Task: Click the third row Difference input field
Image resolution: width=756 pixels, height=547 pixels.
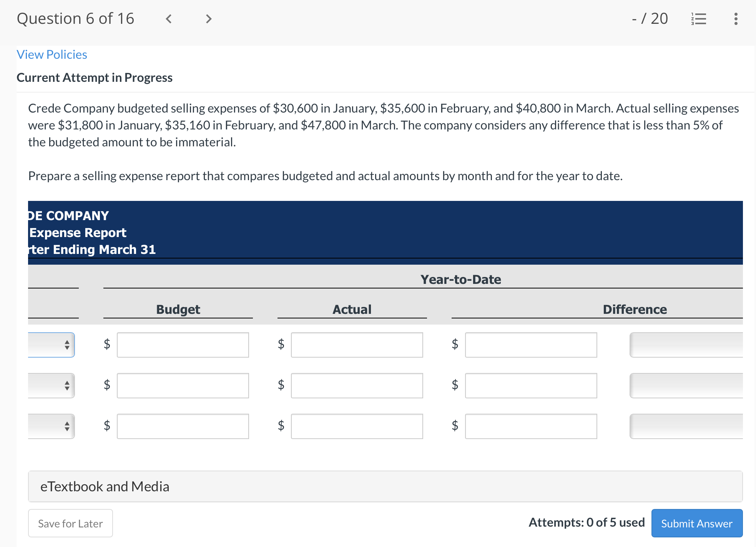Action: (x=530, y=426)
